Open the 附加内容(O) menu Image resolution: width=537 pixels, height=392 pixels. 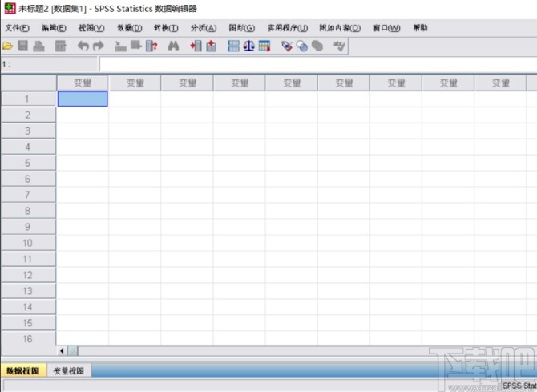340,28
